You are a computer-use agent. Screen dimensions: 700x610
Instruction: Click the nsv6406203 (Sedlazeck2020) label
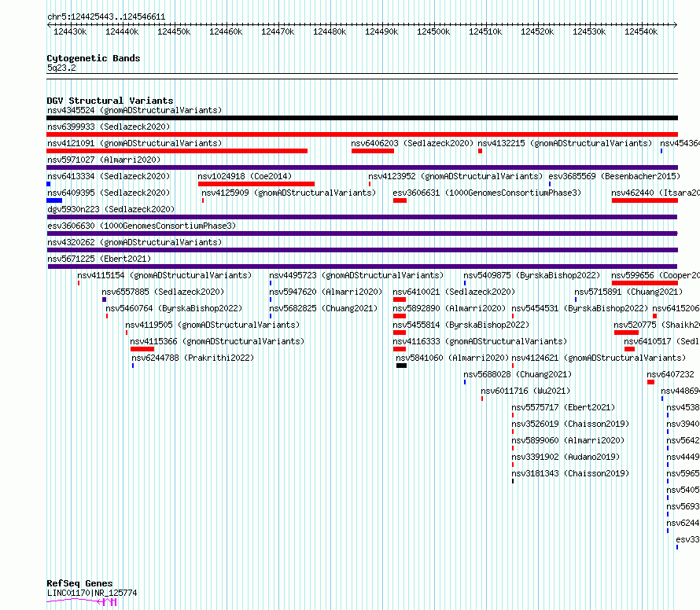click(x=412, y=143)
